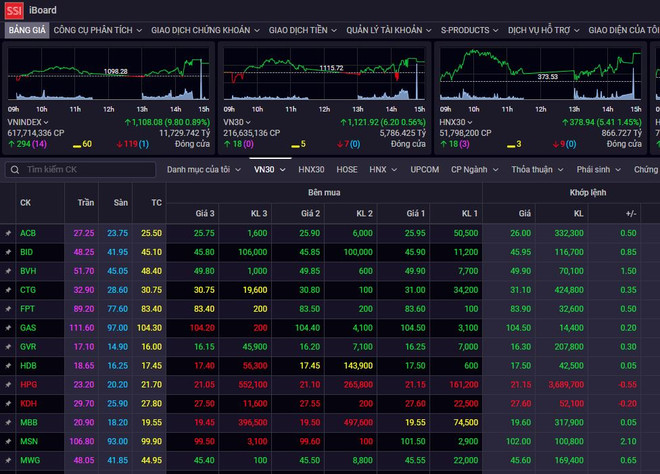Pin the FPT stock row

coord(8,309)
